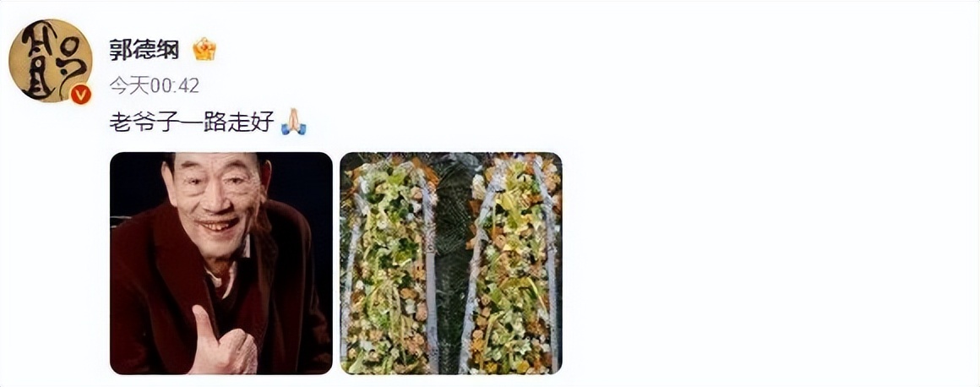
Task: Click the right flower wreath in photo
Action: (514, 265)
